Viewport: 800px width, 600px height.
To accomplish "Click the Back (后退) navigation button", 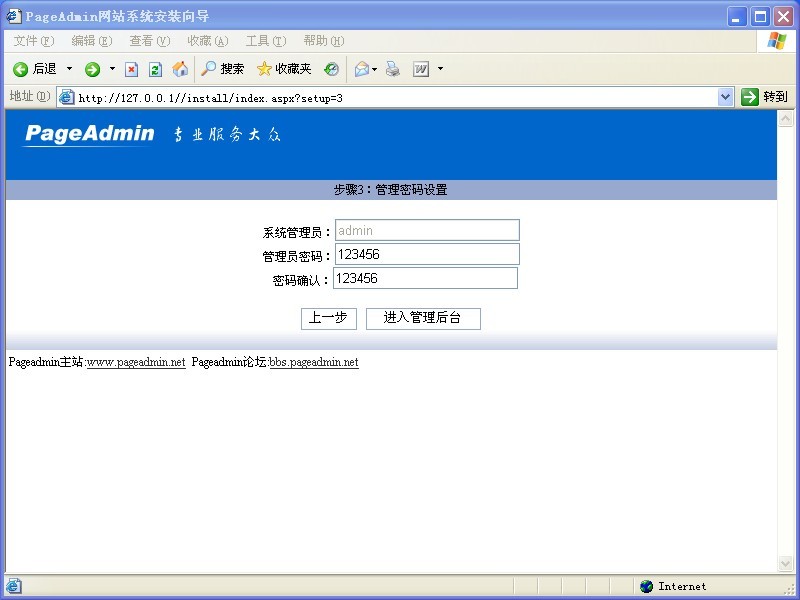I will pyautogui.click(x=35, y=69).
